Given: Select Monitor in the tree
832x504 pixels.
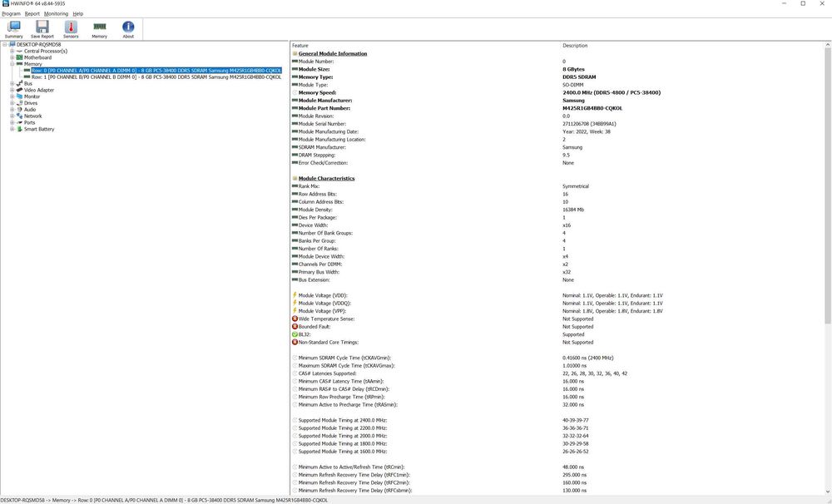Looking at the screenshot, I should coord(32,96).
